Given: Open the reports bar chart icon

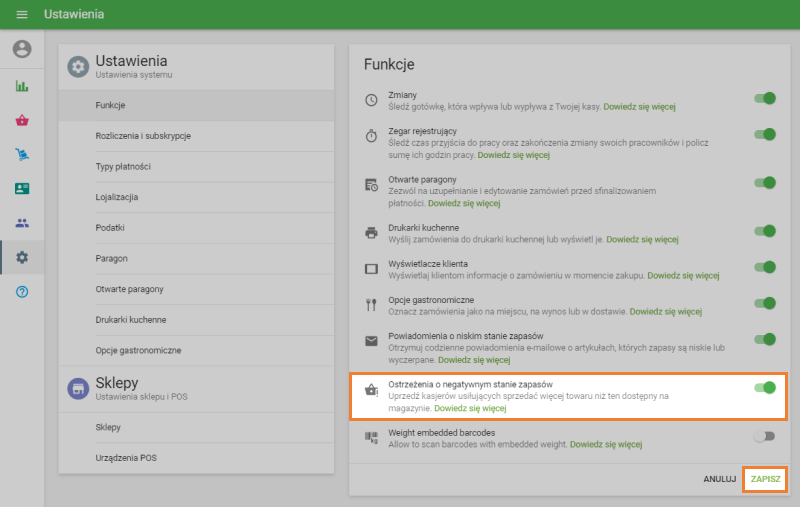Looking at the screenshot, I should [22, 86].
